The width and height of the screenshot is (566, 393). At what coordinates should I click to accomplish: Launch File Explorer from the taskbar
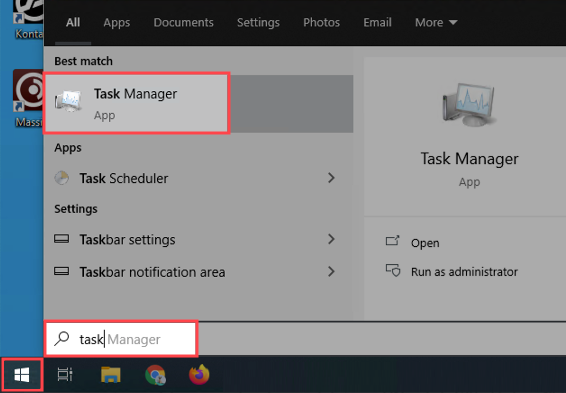(x=110, y=375)
